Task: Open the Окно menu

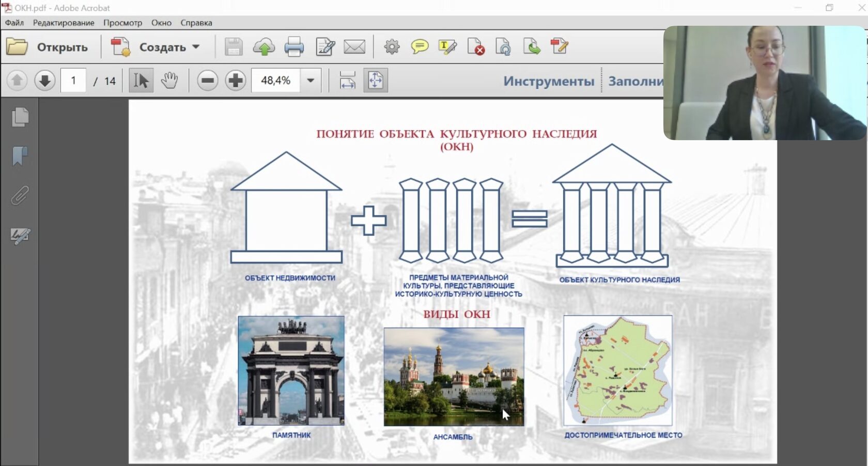Action: (x=161, y=23)
